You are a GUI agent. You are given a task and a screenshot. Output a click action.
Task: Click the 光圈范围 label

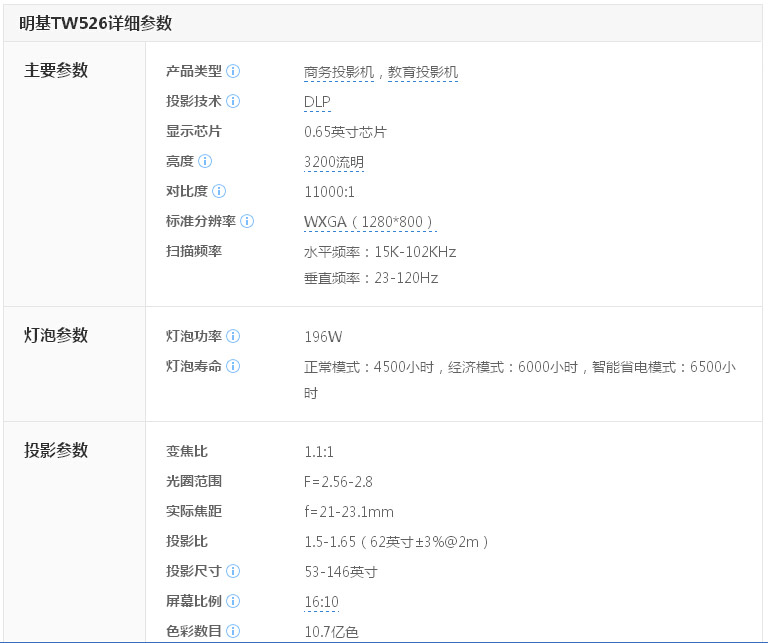coord(194,481)
